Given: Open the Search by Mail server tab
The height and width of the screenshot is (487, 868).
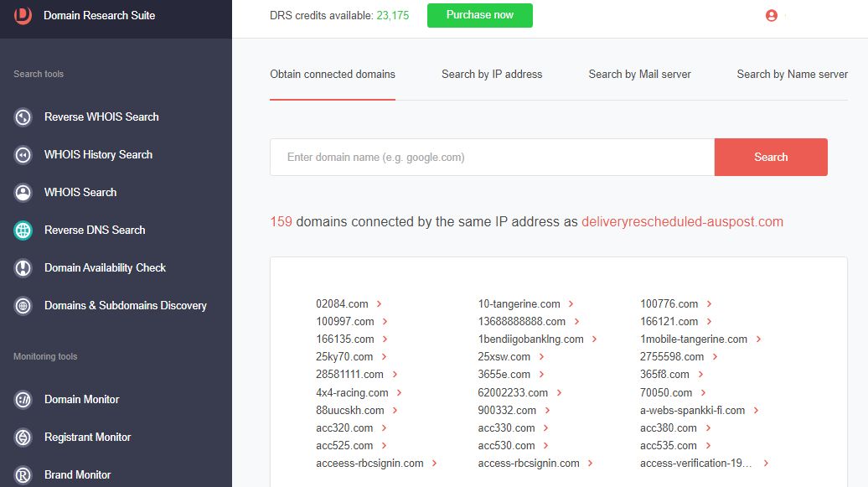Looking at the screenshot, I should 639,74.
